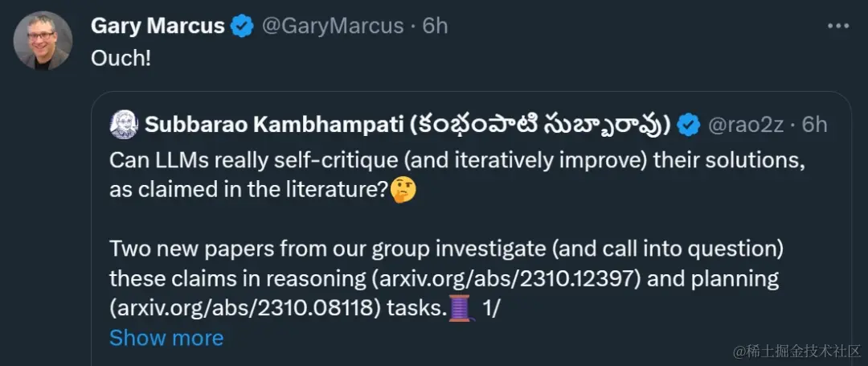The width and height of the screenshot is (868, 366).
Task: Open the arxiv.org/abs/2310.08118 planning paper link
Action: 246,309
